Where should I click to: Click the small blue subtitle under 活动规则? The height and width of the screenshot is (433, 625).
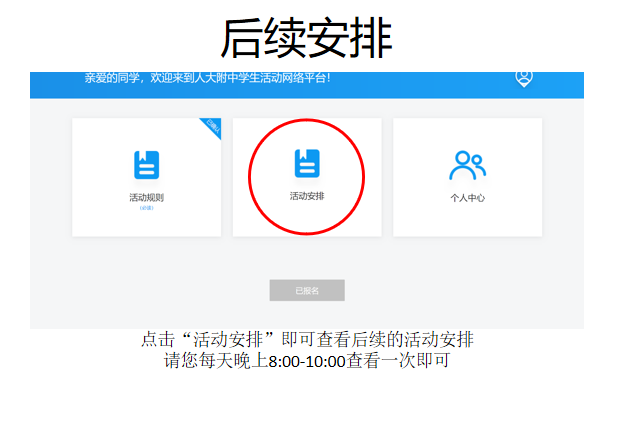pos(146,208)
